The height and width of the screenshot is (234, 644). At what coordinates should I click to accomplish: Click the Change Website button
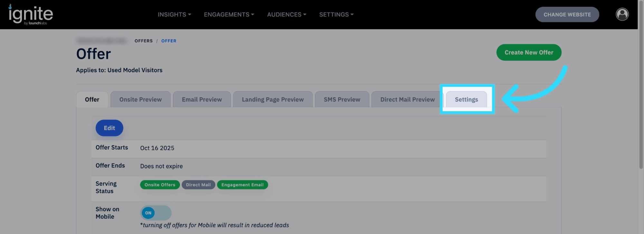coord(567,14)
